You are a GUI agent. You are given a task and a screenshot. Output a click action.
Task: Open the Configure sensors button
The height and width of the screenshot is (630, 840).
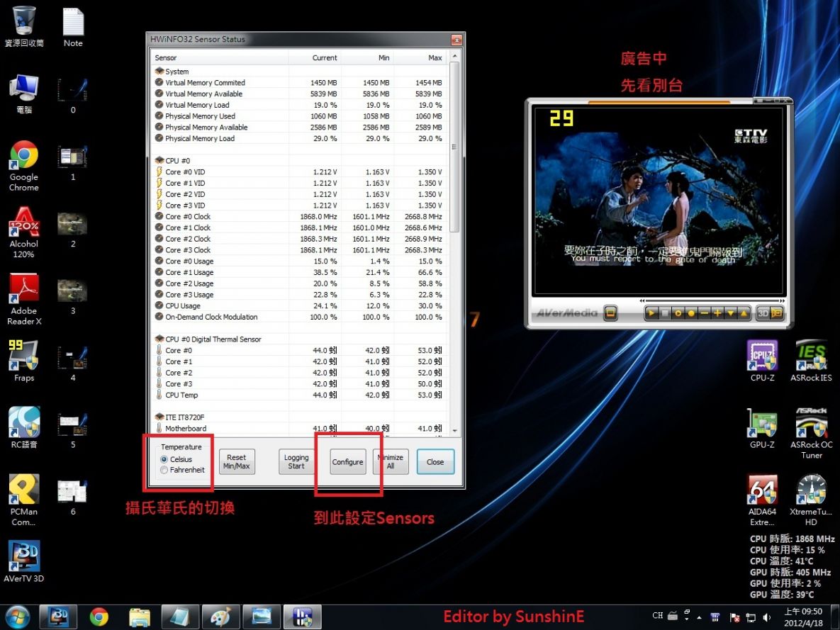(x=347, y=462)
